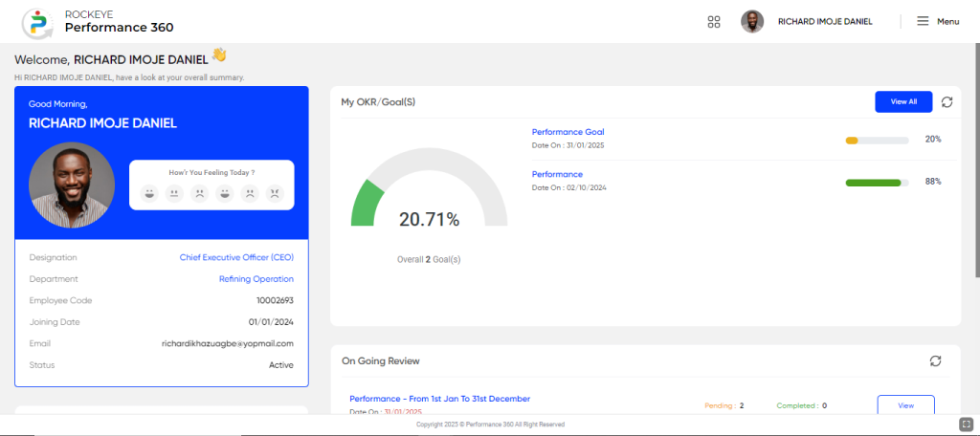This screenshot has width=980, height=436.
Task: Click the email 'richardikhazuagbe@yopmail.com'
Action: coord(227,343)
